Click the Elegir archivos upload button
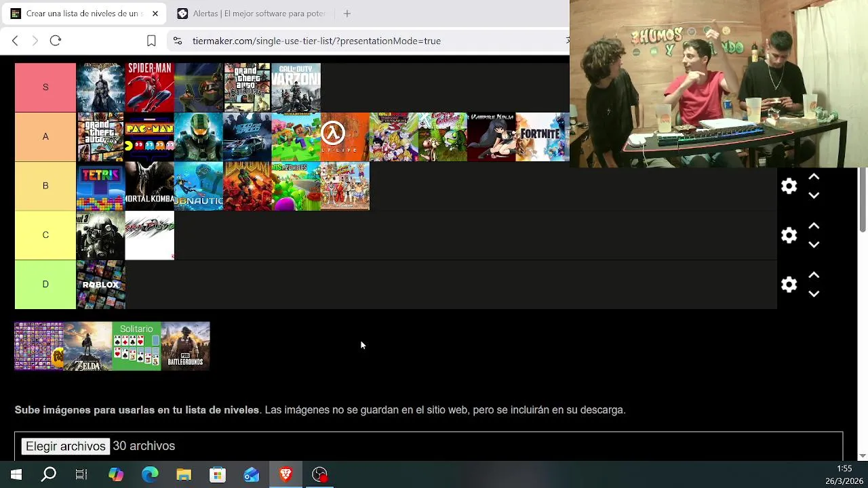868x488 pixels. 66,446
